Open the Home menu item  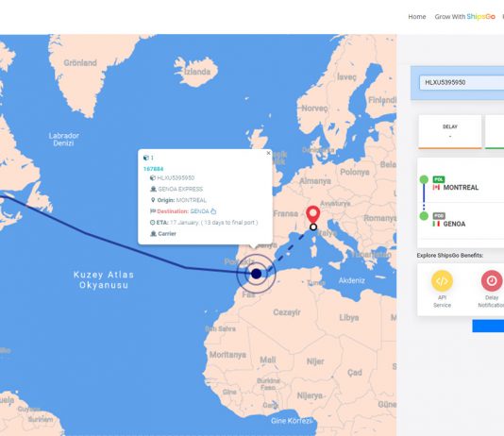(x=417, y=17)
